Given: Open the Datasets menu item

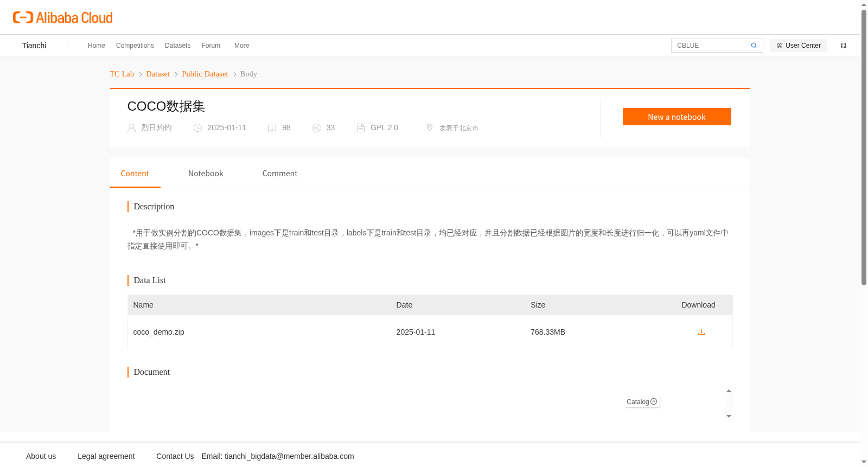Looking at the screenshot, I should [x=177, y=46].
